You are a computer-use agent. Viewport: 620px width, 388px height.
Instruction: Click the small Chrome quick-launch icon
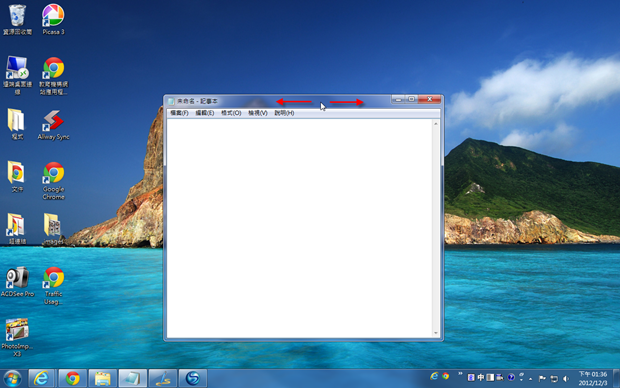point(446,376)
